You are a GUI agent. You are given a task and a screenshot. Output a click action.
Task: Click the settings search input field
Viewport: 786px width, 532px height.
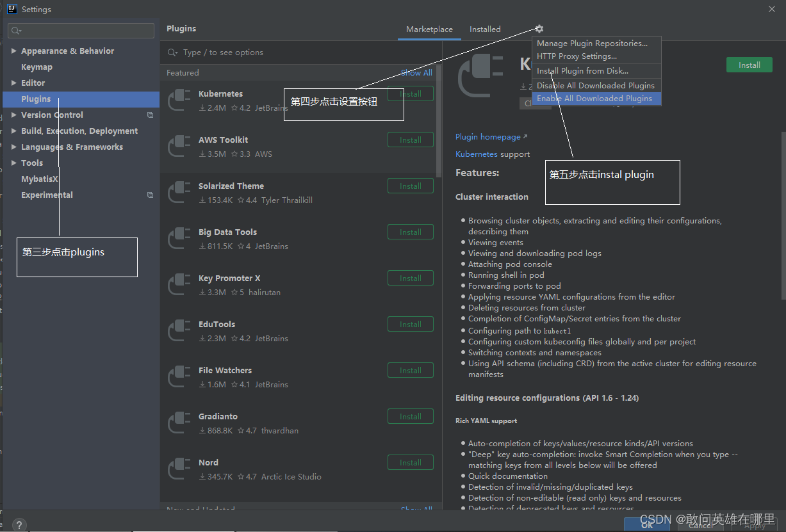click(81, 31)
